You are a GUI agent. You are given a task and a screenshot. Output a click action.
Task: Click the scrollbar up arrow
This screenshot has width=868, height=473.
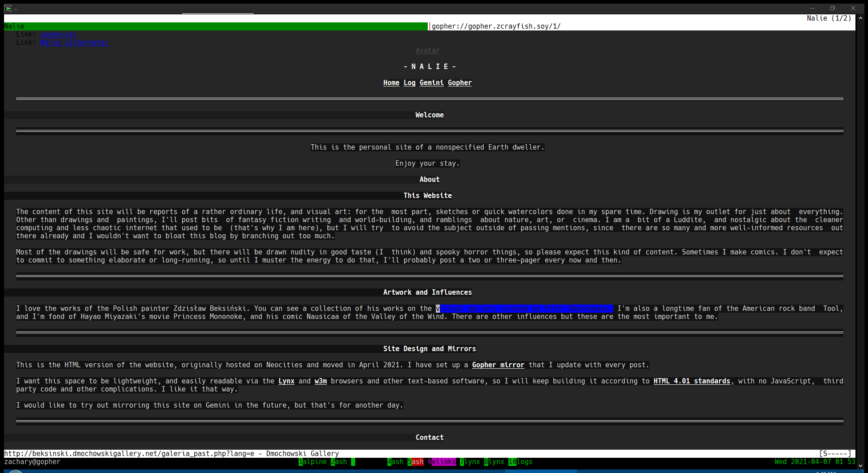(860, 18)
